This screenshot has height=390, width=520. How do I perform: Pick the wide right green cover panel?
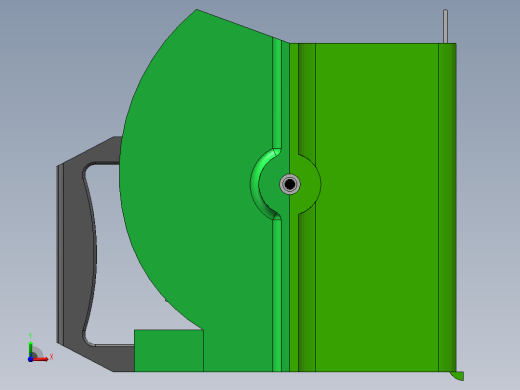[377, 207]
